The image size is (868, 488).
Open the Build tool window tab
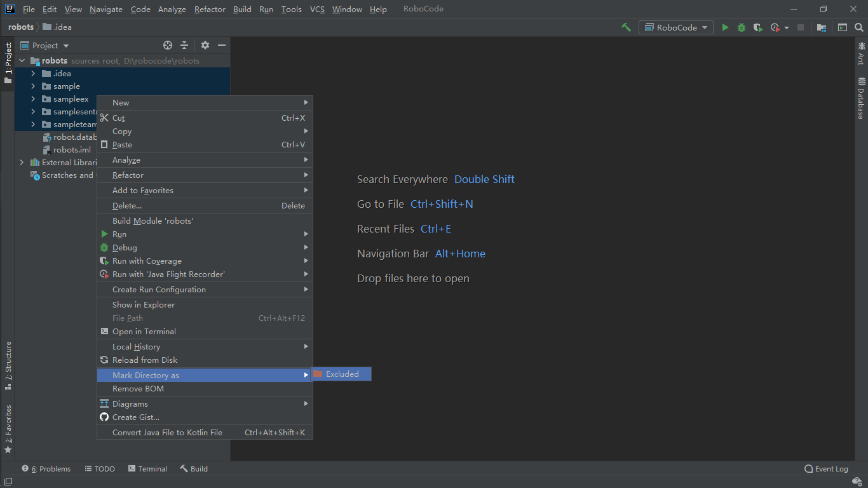tap(194, 469)
